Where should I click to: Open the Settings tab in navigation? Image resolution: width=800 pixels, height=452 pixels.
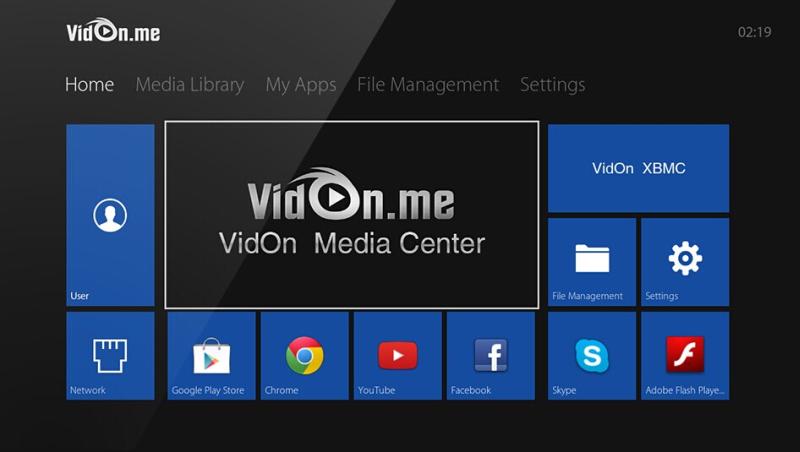point(552,85)
